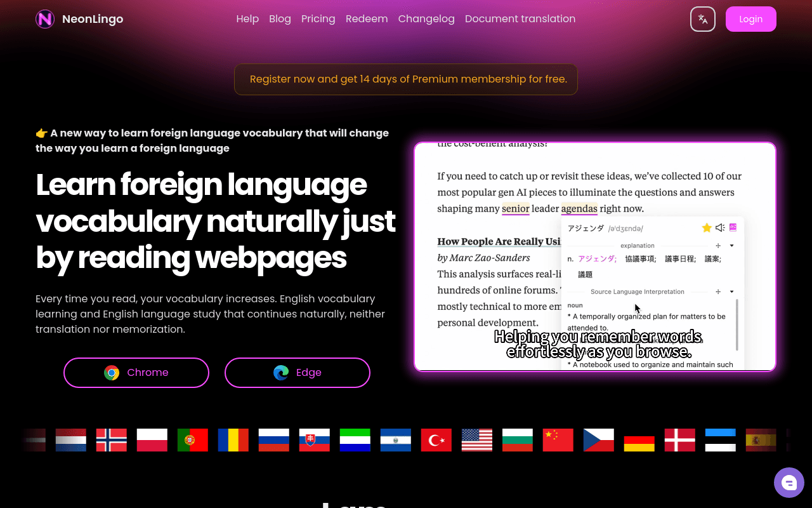Click the speaker pronunciation icon

click(x=720, y=227)
